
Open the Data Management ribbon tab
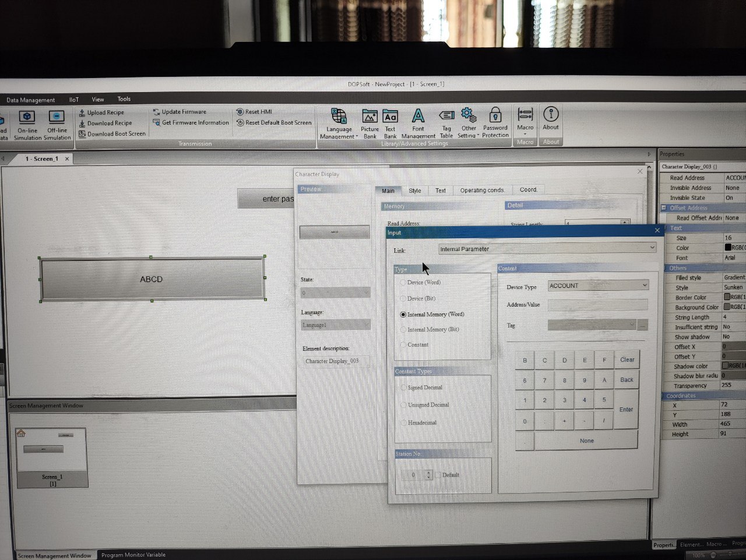click(30, 100)
